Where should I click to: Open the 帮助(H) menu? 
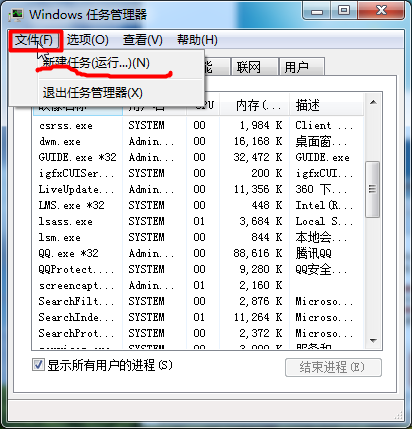pos(197,40)
